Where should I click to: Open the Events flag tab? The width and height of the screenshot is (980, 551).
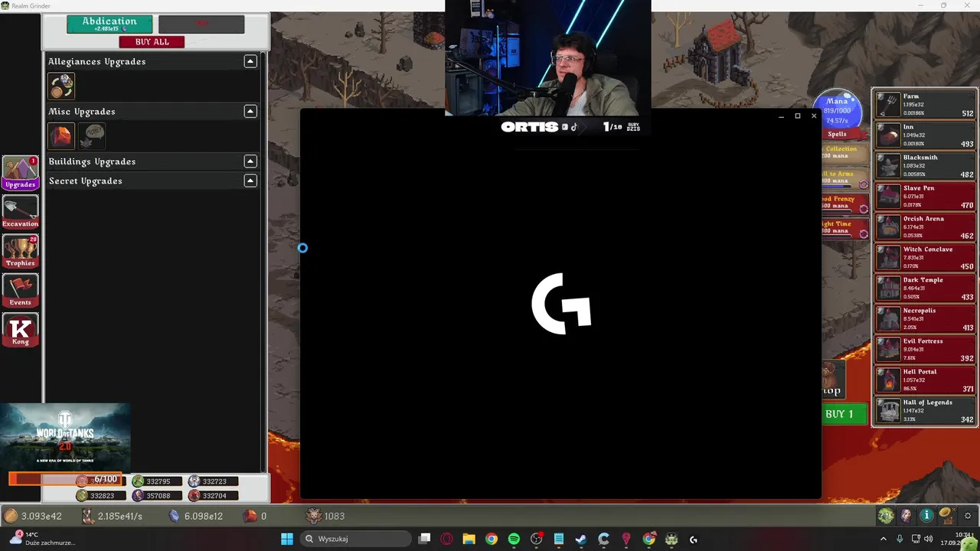(x=21, y=291)
